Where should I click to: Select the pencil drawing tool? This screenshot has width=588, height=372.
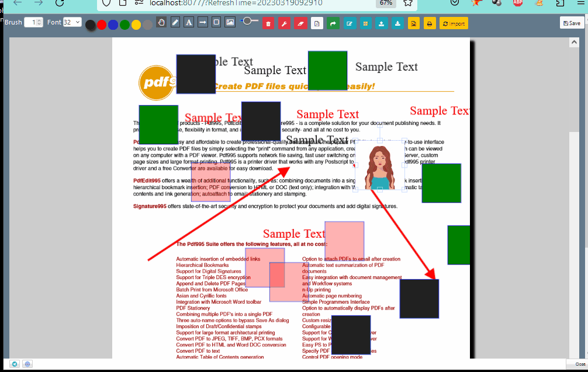(x=175, y=22)
